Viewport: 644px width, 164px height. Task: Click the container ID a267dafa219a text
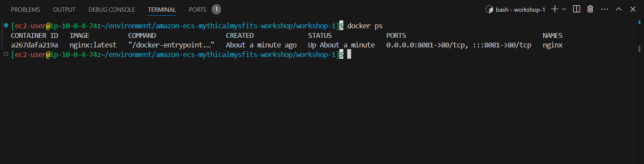tap(34, 45)
